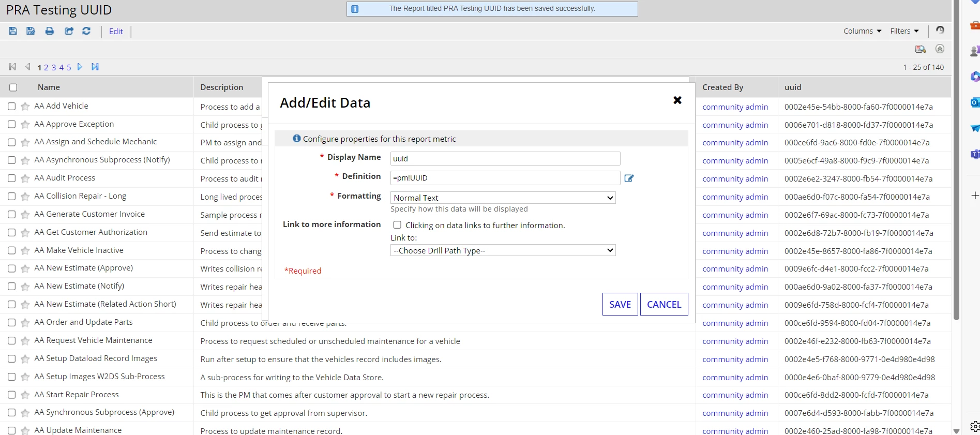The height and width of the screenshot is (435, 980).
Task: Open community admin link for AA Audit Process
Action: tap(735, 179)
